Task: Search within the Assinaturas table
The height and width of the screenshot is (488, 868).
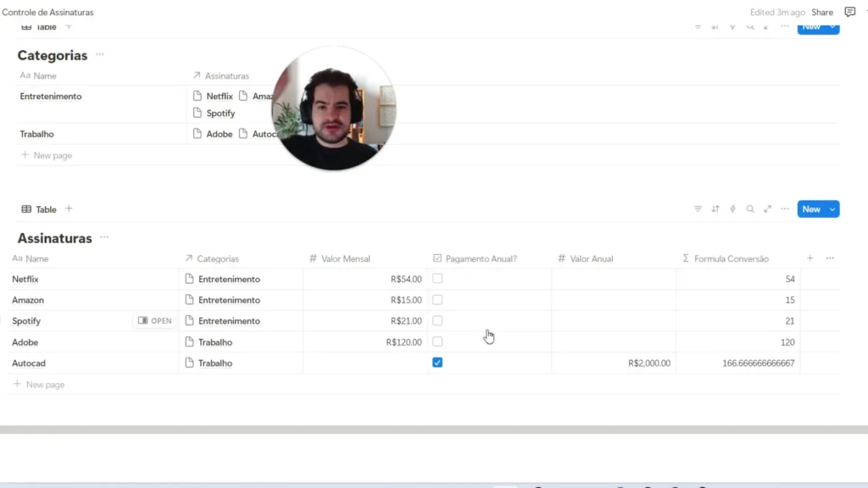Action: (750, 209)
